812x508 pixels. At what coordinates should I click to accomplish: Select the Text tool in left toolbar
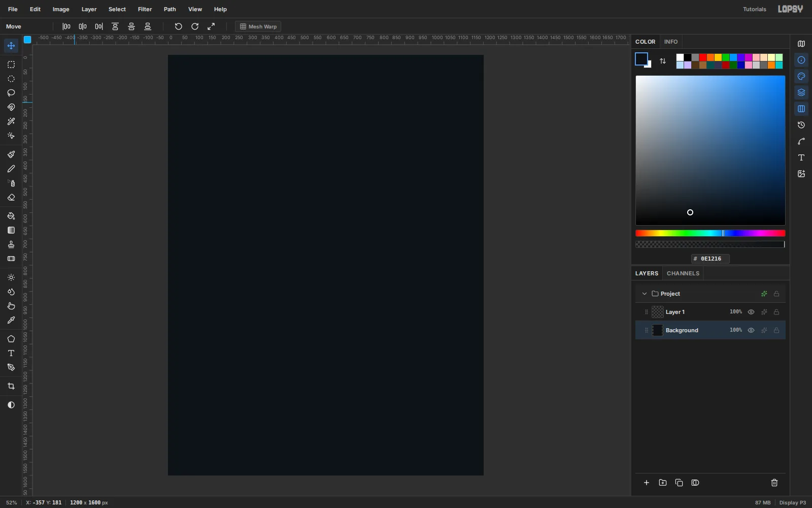[11, 353]
